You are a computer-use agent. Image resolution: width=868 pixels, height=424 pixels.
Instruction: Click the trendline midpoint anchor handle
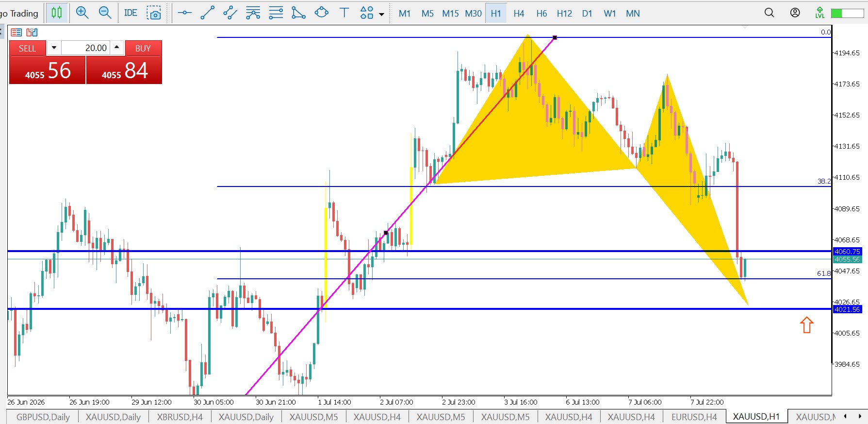point(386,233)
